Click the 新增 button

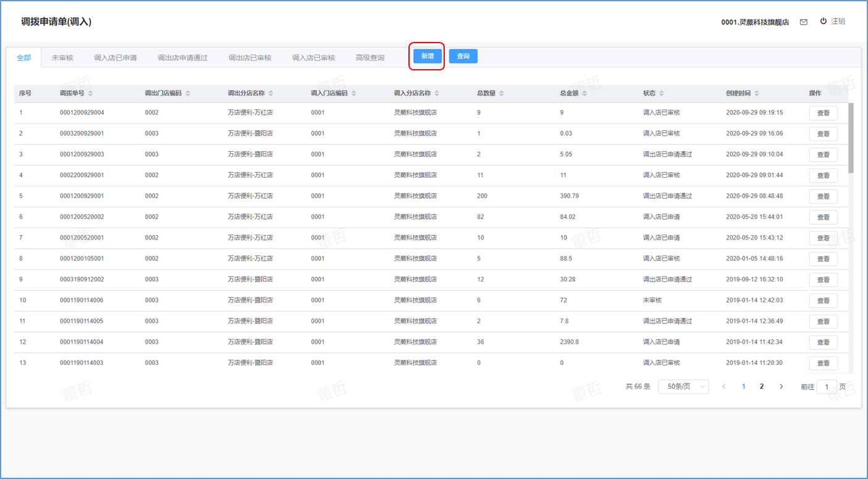coord(428,56)
